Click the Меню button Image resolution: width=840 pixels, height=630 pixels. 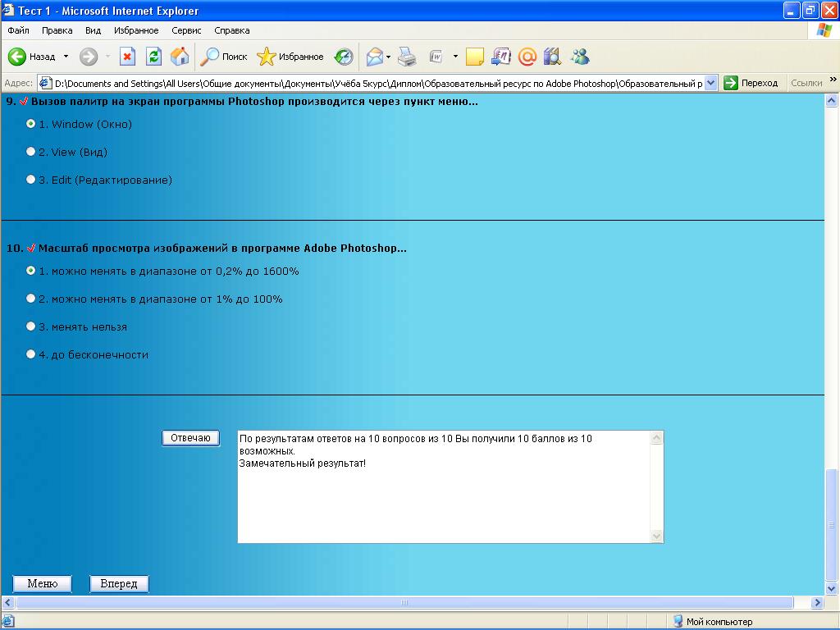click(x=43, y=583)
